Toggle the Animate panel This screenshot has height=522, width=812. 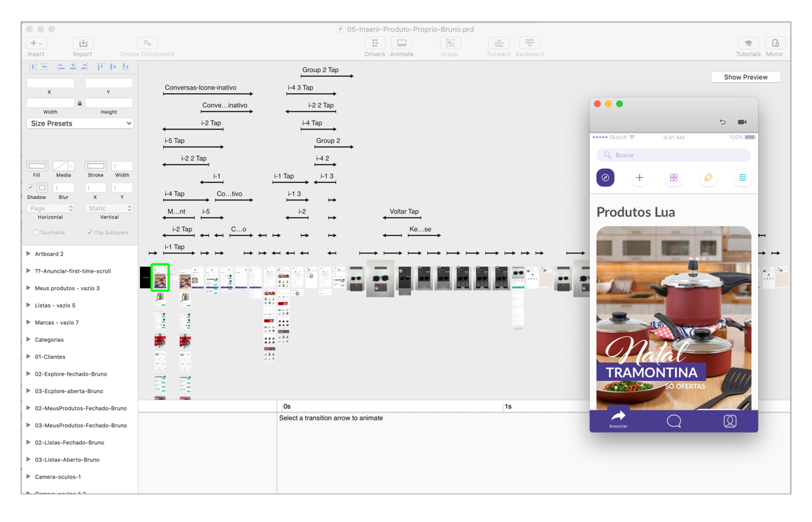tap(402, 43)
